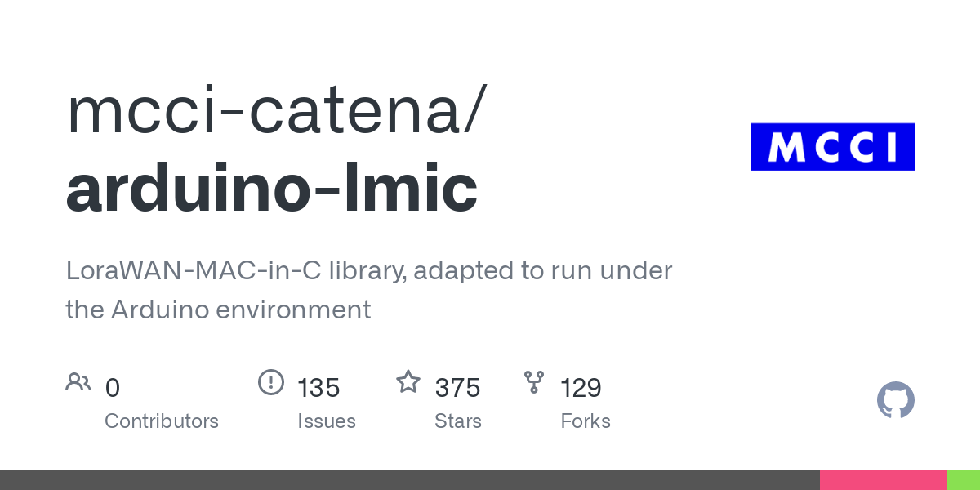Click the green segment of language bar
The height and width of the screenshot is (490, 980).
click(x=963, y=480)
